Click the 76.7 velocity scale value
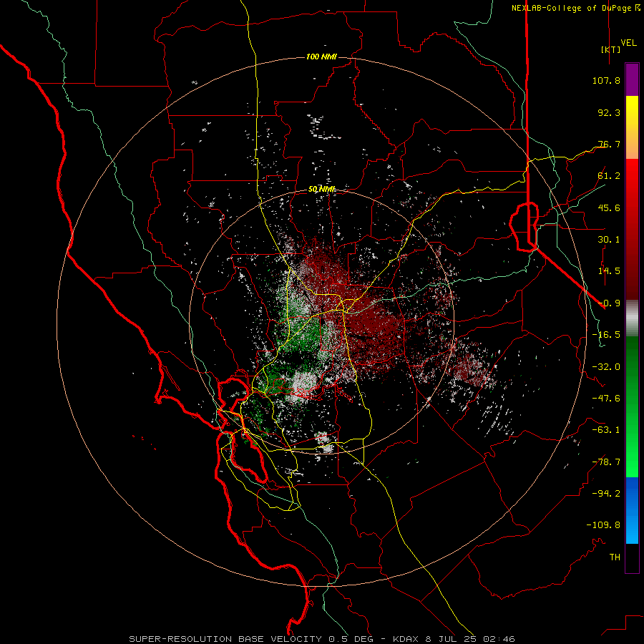644x644 pixels. tap(609, 144)
